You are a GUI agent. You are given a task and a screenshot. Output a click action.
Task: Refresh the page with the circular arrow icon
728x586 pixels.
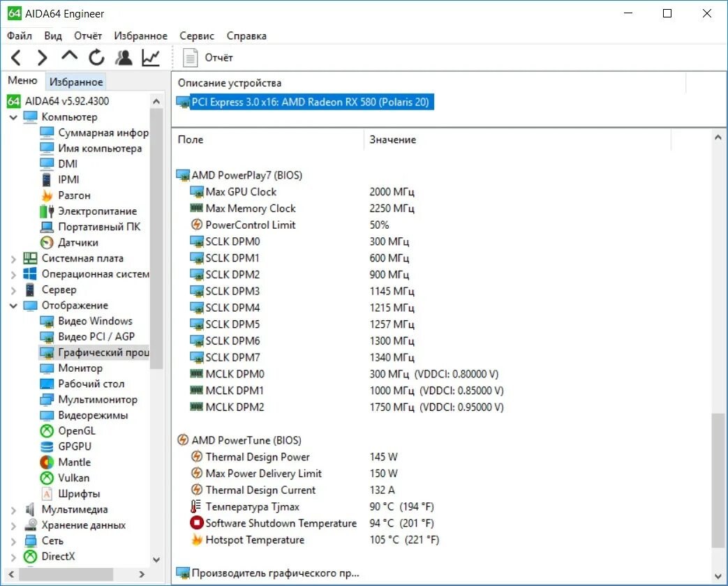tap(96, 57)
